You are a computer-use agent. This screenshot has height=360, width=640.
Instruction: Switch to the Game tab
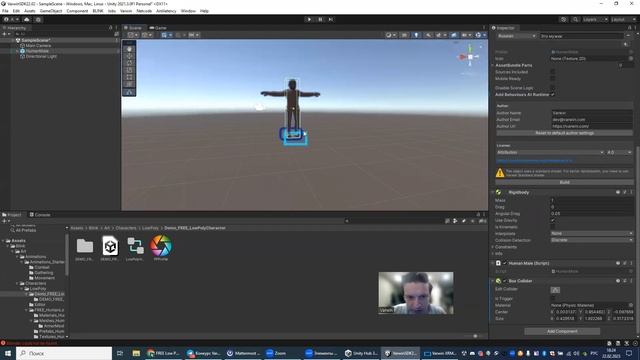click(158, 28)
